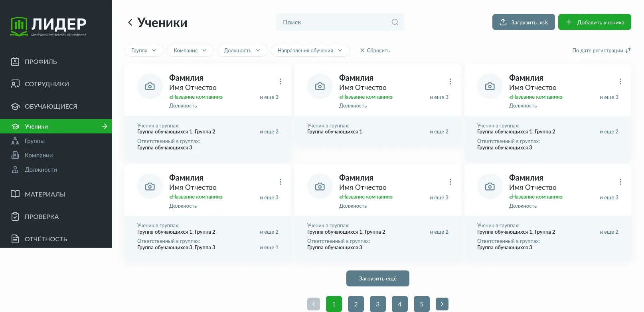
Task: Open options menu on card showing «и еще 1»
Action: point(281,182)
